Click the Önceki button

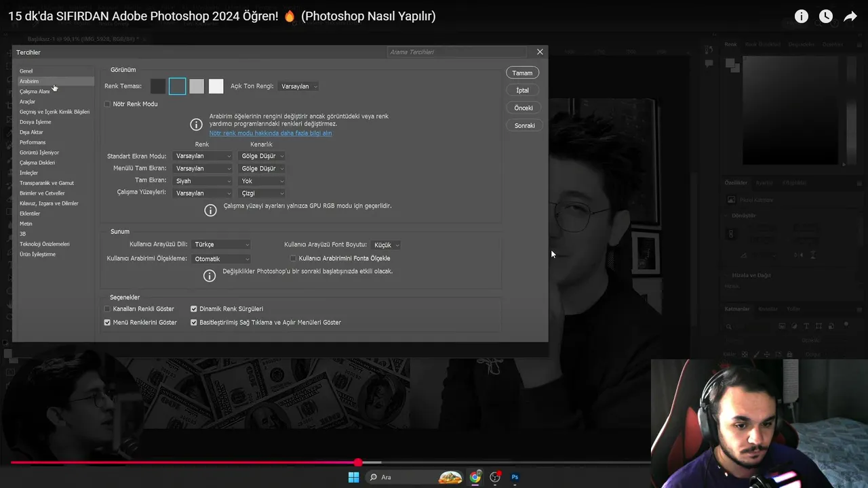pyautogui.click(x=522, y=108)
